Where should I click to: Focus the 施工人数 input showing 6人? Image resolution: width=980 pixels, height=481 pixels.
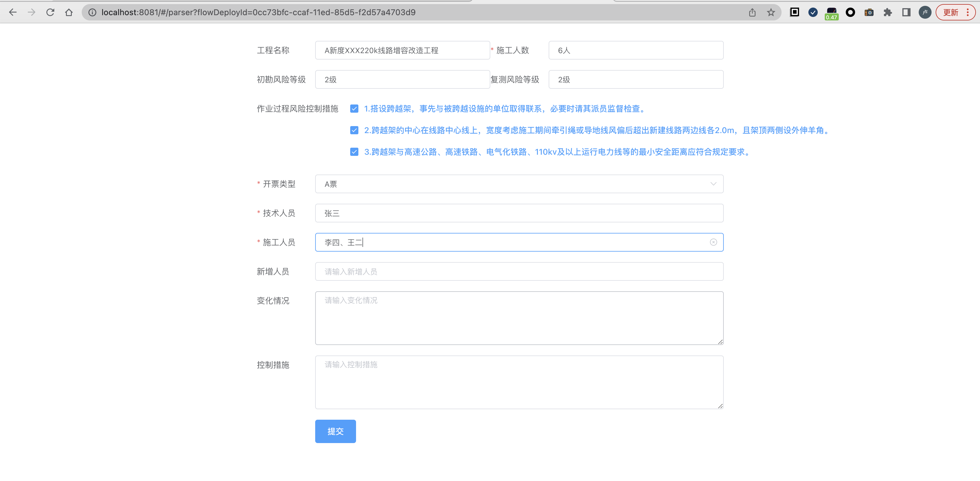(636, 50)
